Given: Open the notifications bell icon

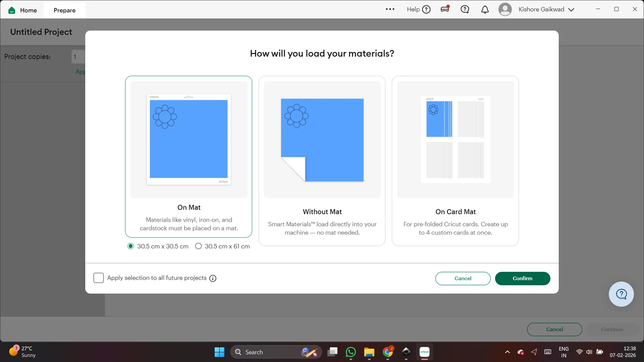Looking at the screenshot, I should (x=485, y=10).
